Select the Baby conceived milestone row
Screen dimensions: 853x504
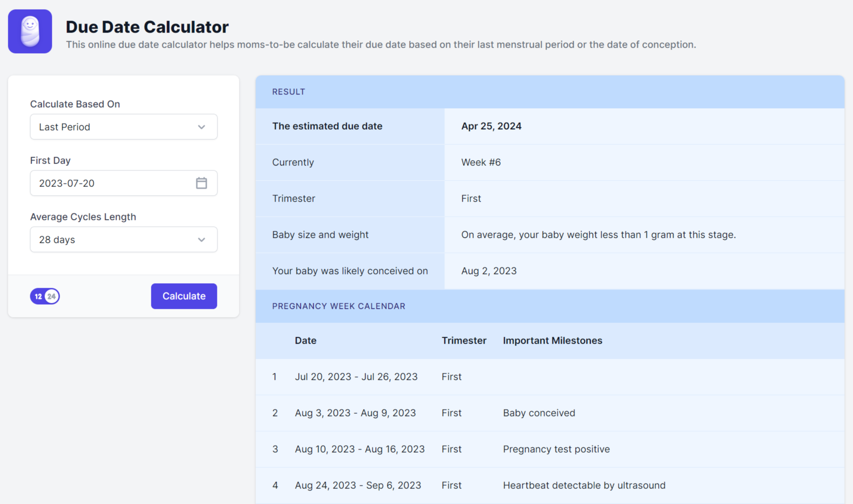coord(539,413)
